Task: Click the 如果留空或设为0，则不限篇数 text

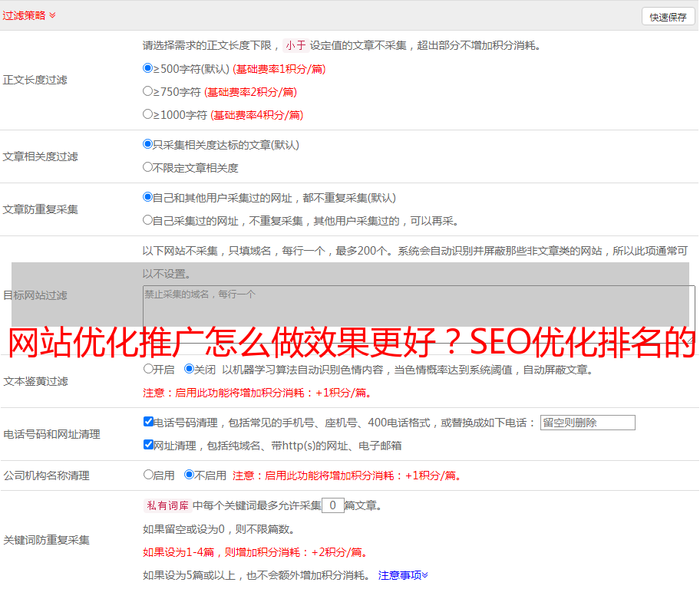Action: click(220, 530)
